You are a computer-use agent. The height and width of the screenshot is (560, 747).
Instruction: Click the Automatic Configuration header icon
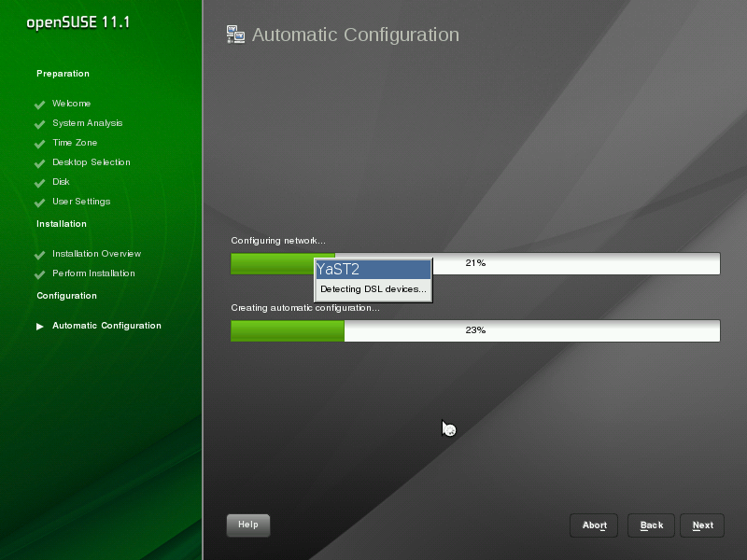click(235, 35)
